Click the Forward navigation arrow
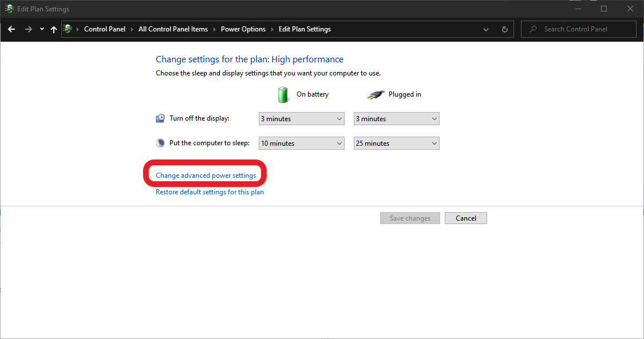 coord(28,29)
